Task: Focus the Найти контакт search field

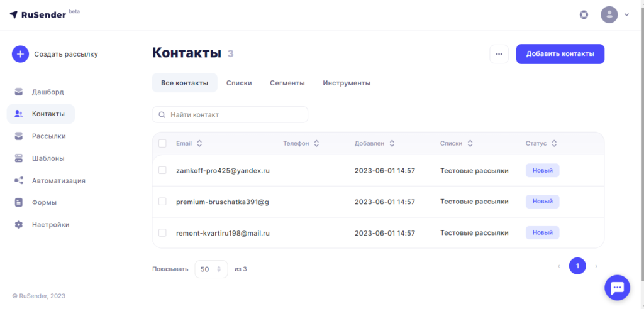Action: pyautogui.click(x=230, y=114)
